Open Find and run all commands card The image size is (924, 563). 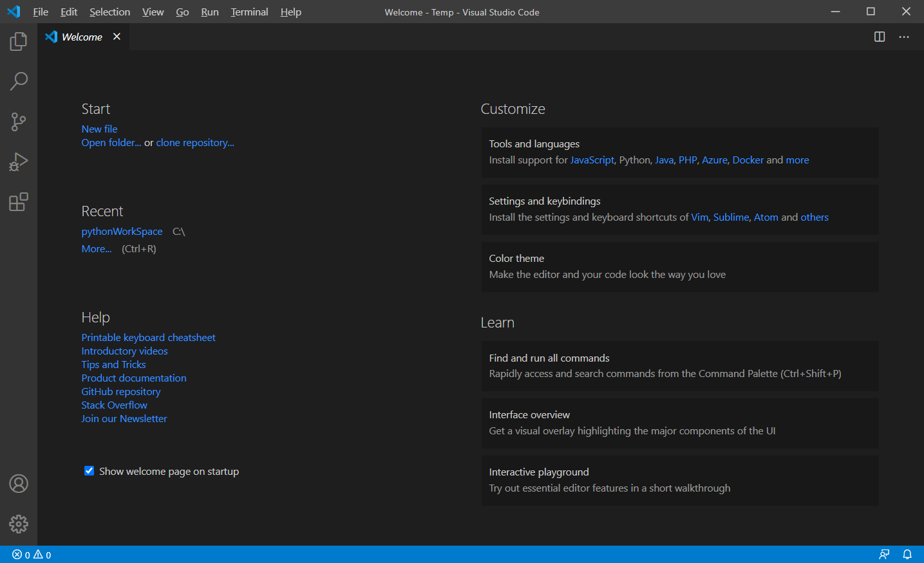coord(680,365)
